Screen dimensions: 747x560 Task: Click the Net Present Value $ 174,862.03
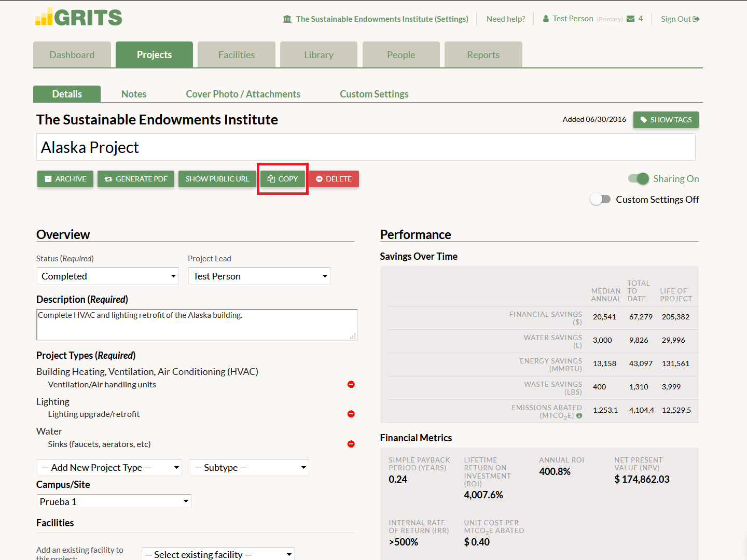[x=642, y=479]
